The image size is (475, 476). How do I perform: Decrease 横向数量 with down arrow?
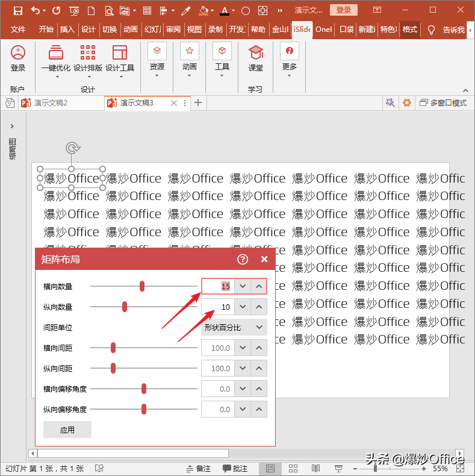[243, 286]
